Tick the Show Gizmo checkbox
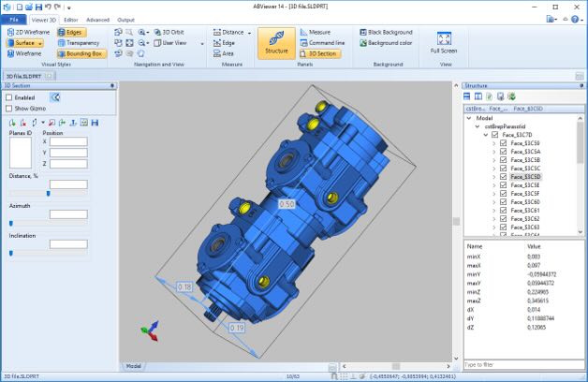This screenshot has width=588, height=382. (x=9, y=108)
